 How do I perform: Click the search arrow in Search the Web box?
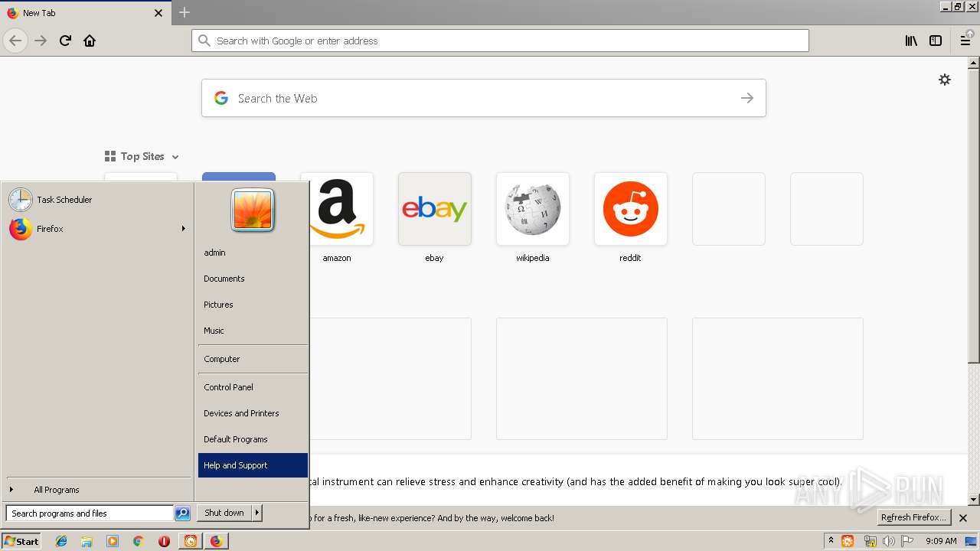tap(747, 98)
